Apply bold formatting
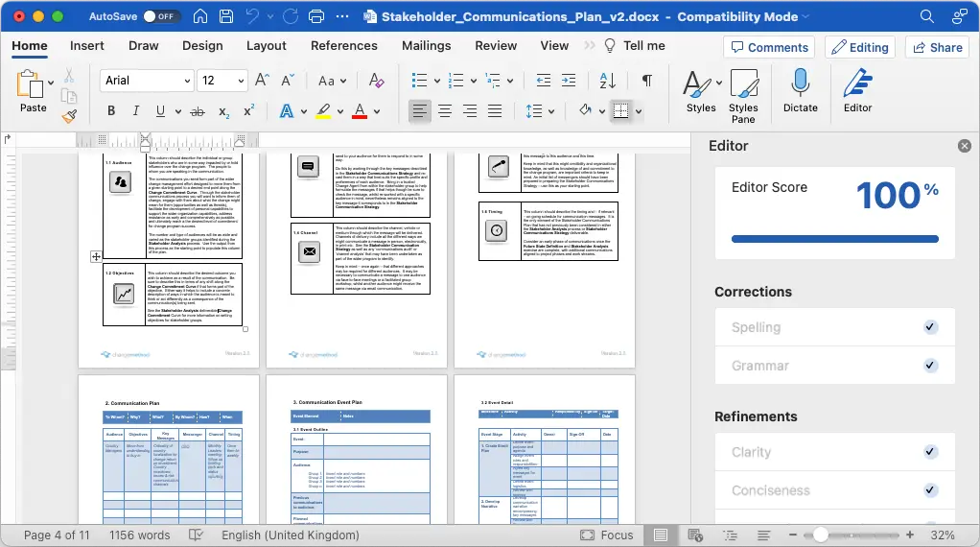This screenshot has width=980, height=547. [111, 110]
